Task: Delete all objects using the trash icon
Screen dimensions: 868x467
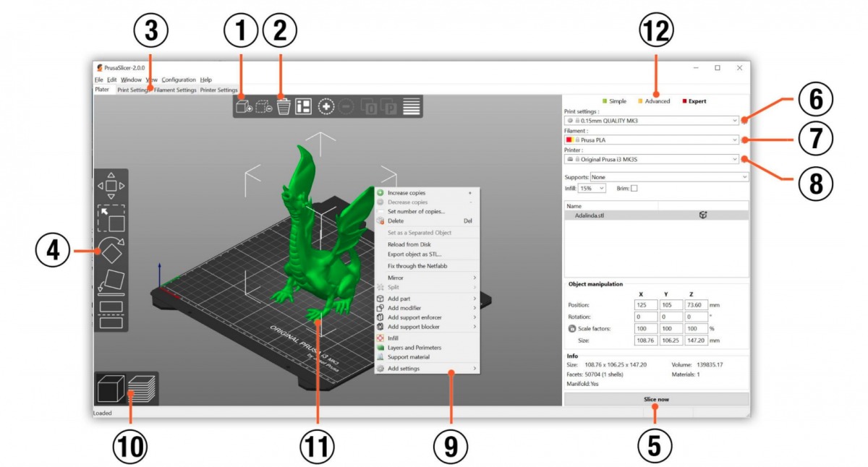Action: pos(284,106)
